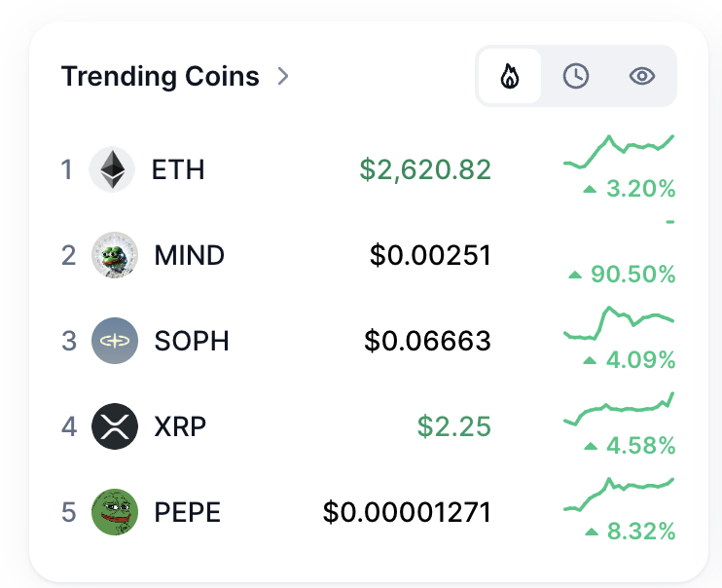Select the flame trending tab
Viewport: 722px width, 588px height.
509,76
